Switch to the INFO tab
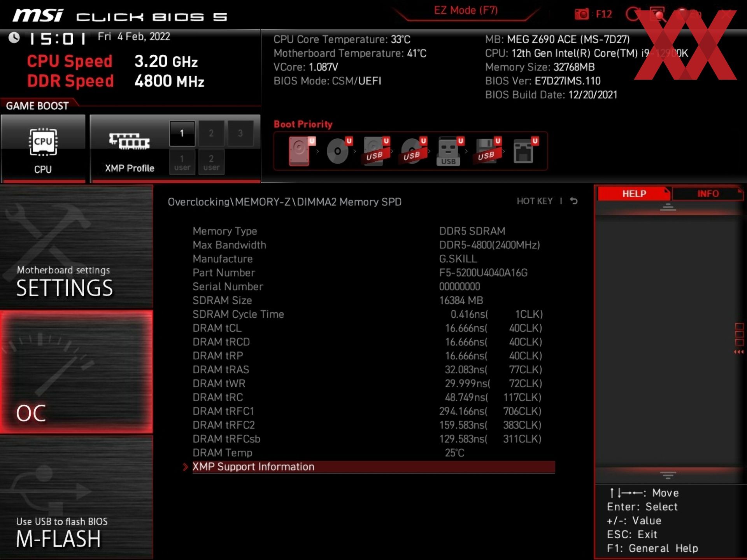 pyautogui.click(x=708, y=194)
